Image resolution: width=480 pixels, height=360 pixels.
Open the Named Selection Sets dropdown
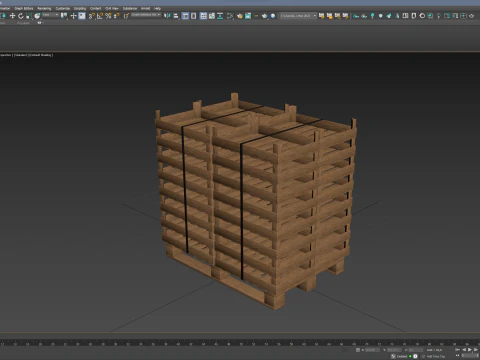146,15
